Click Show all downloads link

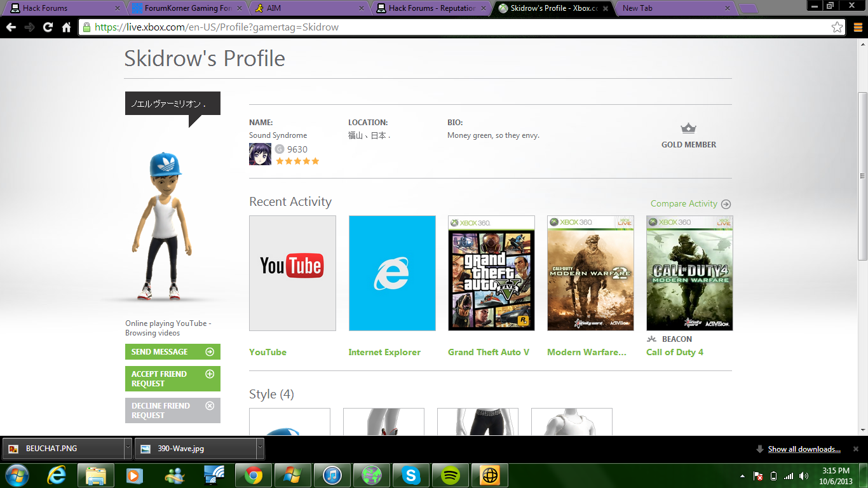(x=804, y=449)
